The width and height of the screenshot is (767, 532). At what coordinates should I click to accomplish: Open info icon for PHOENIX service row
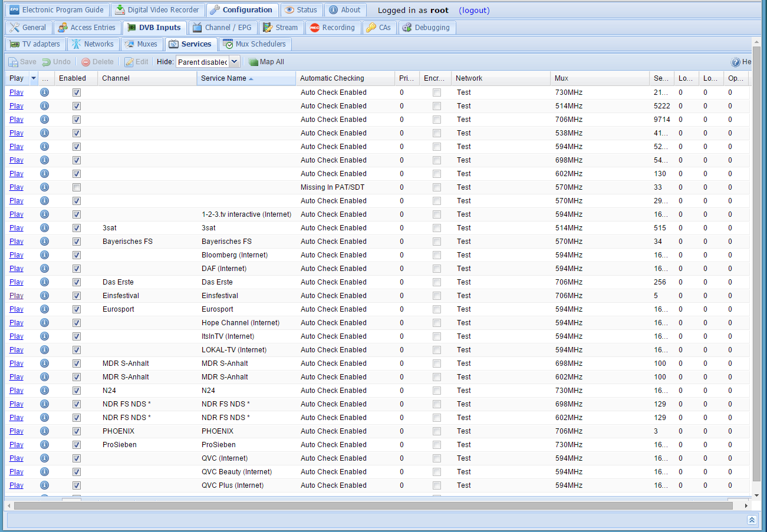(x=44, y=431)
